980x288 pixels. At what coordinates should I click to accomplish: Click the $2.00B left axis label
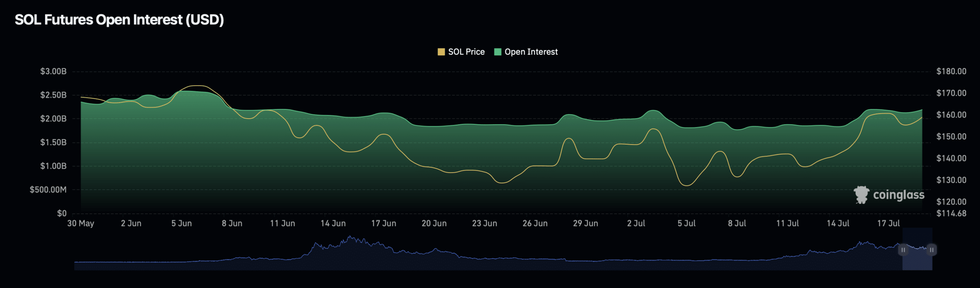53,119
